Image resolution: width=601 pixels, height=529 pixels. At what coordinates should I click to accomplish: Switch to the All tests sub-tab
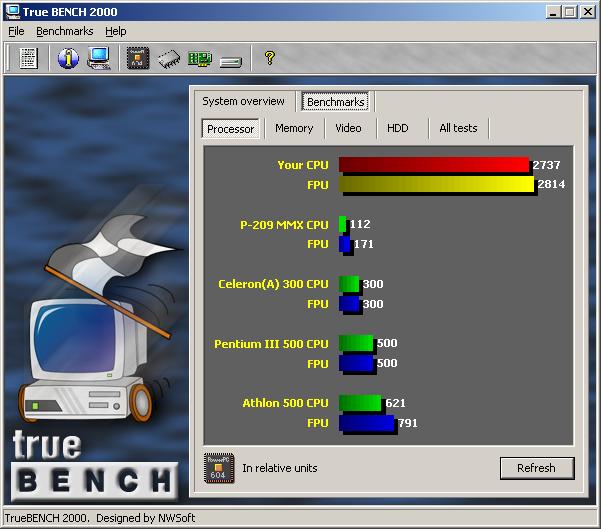pyautogui.click(x=458, y=128)
